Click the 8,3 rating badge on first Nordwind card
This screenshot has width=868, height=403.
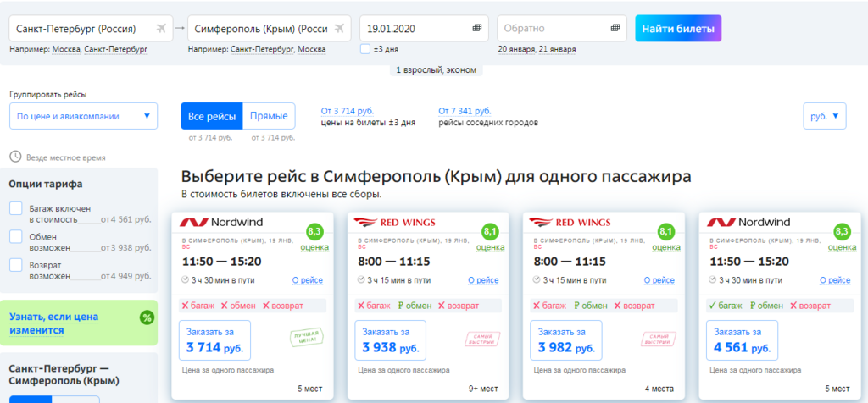coord(314,230)
